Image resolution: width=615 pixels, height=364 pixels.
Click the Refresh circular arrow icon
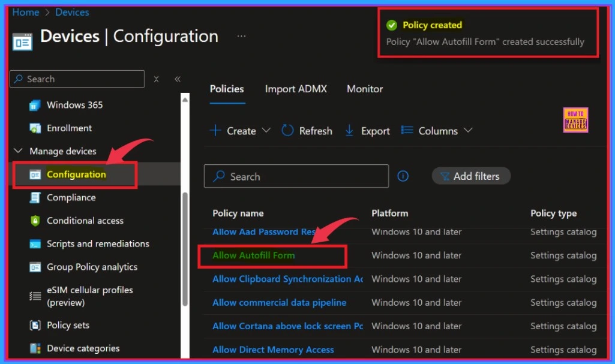[287, 131]
